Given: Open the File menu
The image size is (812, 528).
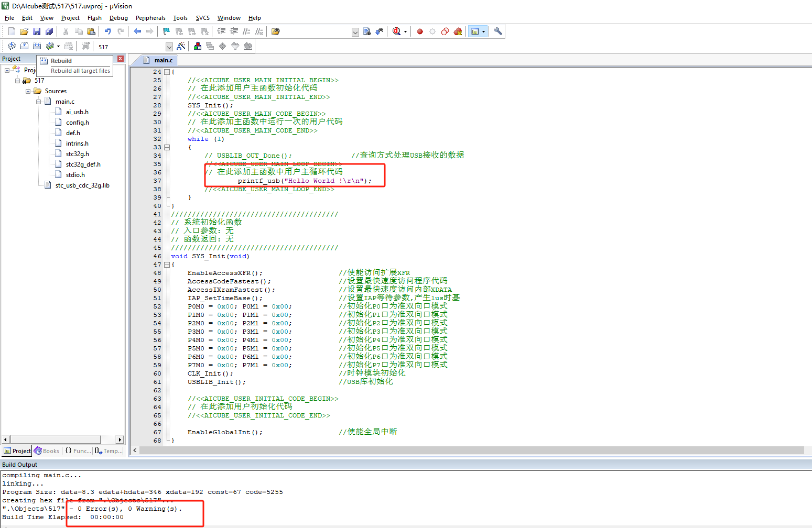Looking at the screenshot, I should point(9,18).
